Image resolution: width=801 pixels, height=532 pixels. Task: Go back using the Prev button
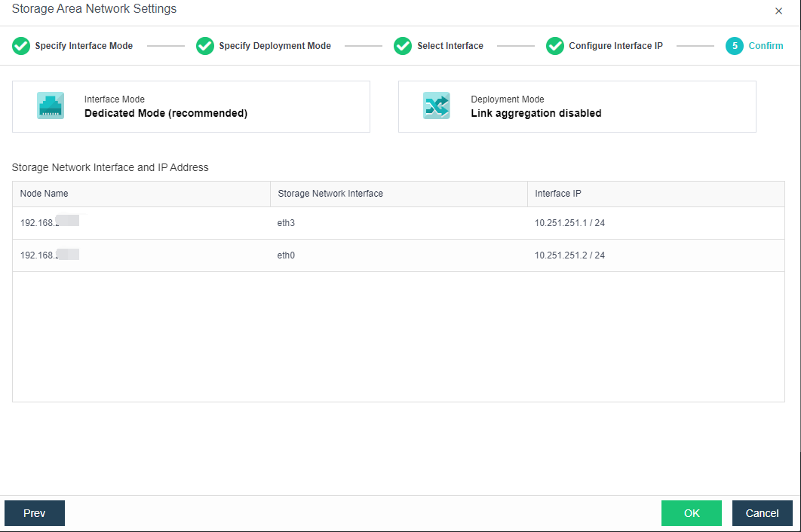[x=34, y=513]
